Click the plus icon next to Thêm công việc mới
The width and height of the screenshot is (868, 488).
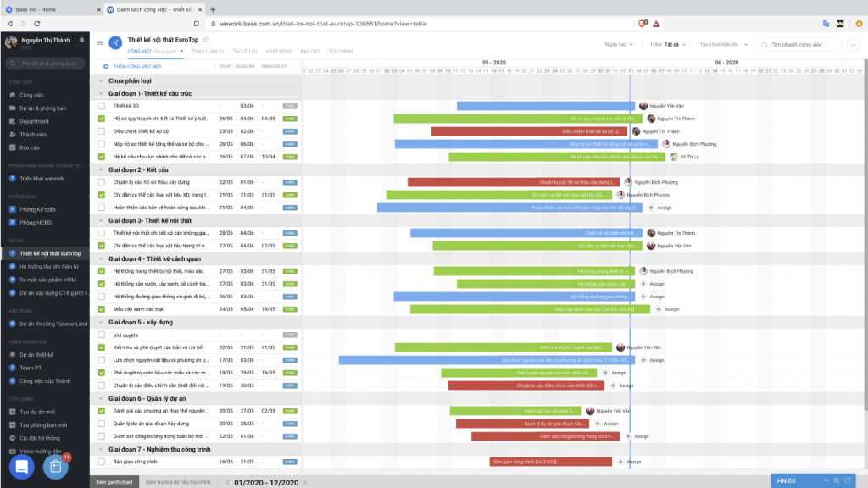tap(106, 66)
